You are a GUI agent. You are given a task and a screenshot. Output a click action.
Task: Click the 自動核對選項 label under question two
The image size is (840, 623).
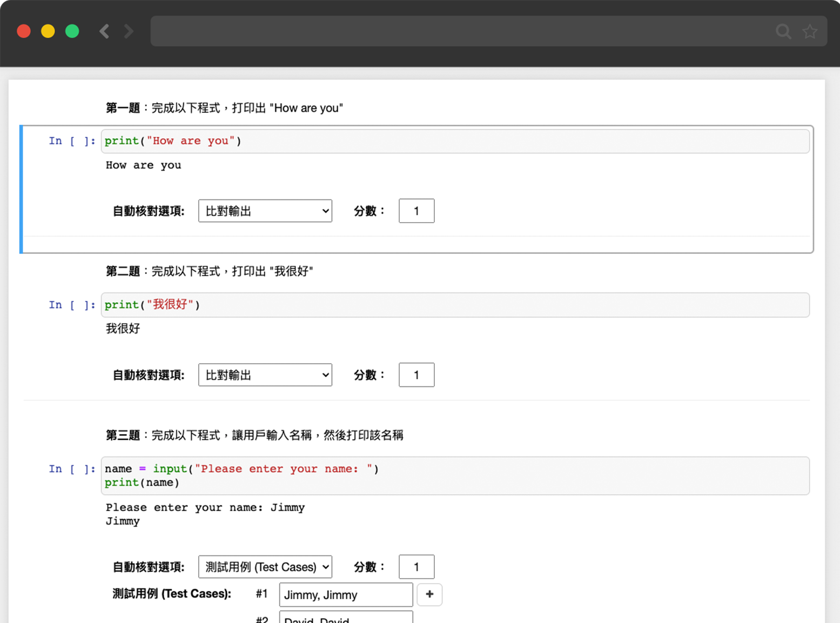(x=149, y=375)
